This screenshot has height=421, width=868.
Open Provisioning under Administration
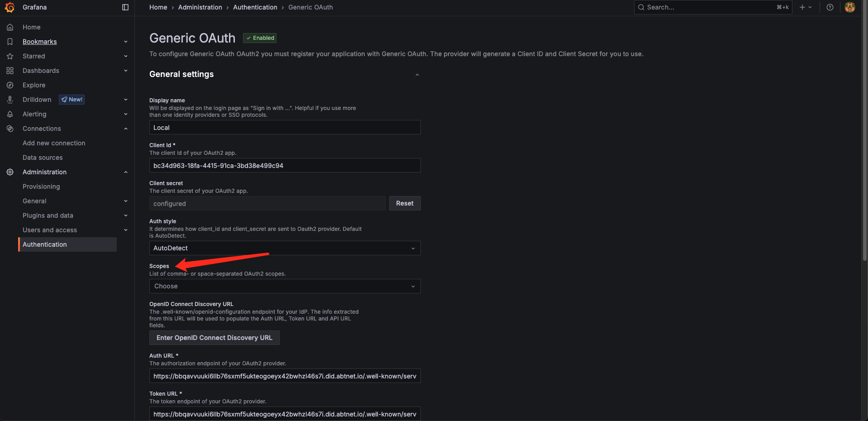[x=41, y=187]
